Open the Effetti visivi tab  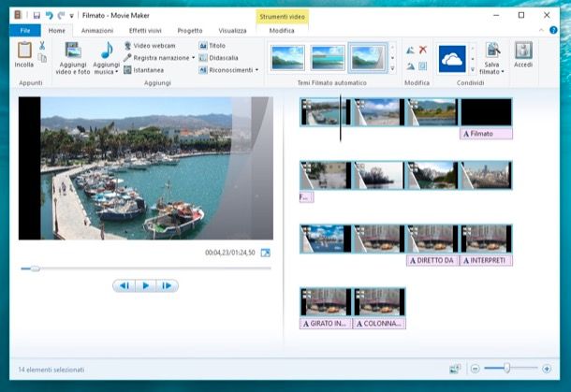click(x=145, y=31)
